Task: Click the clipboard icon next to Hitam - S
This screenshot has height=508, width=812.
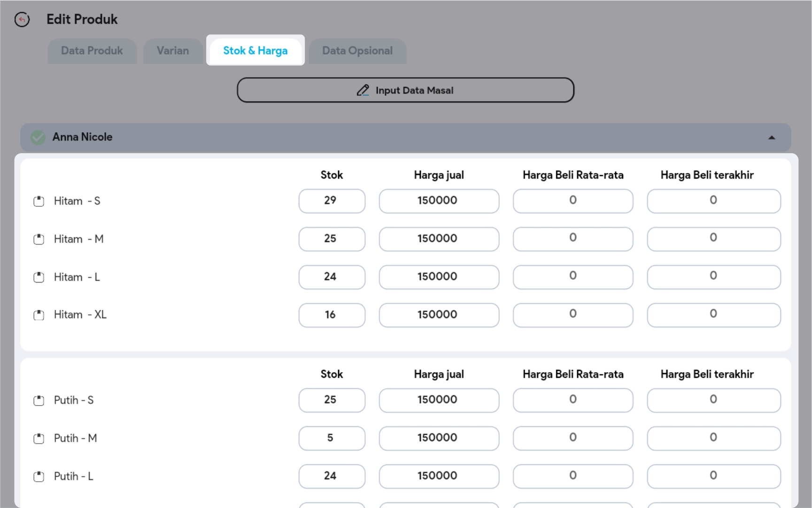Action: pos(39,201)
